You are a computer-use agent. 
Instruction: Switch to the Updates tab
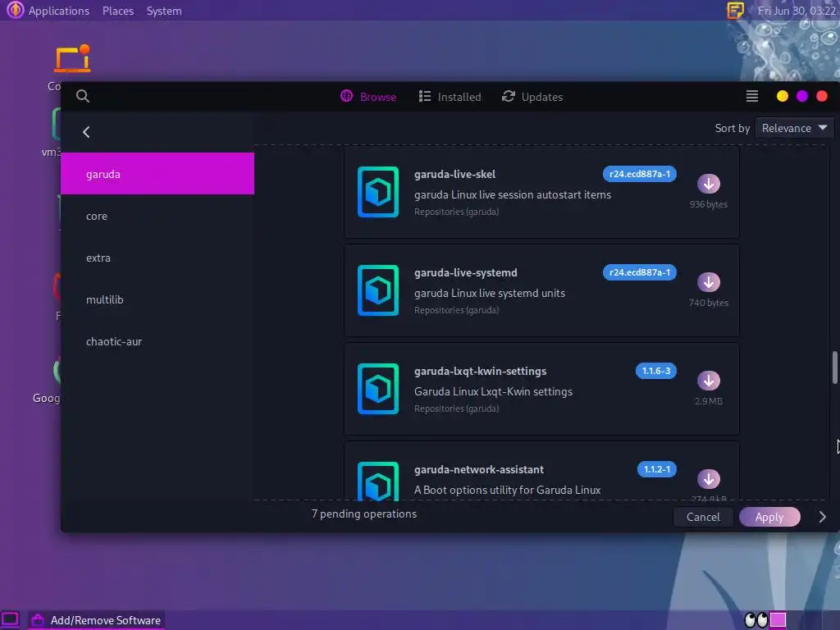pyautogui.click(x=532, y=97)
